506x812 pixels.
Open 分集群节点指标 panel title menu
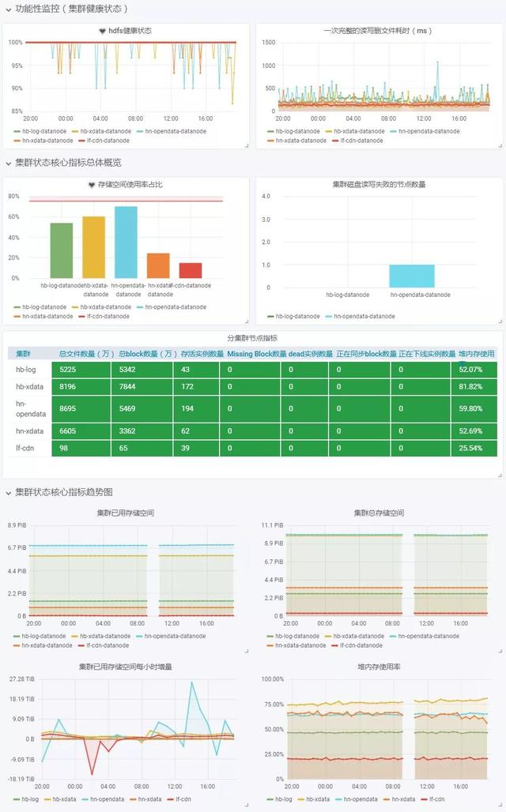coord(252,338)
